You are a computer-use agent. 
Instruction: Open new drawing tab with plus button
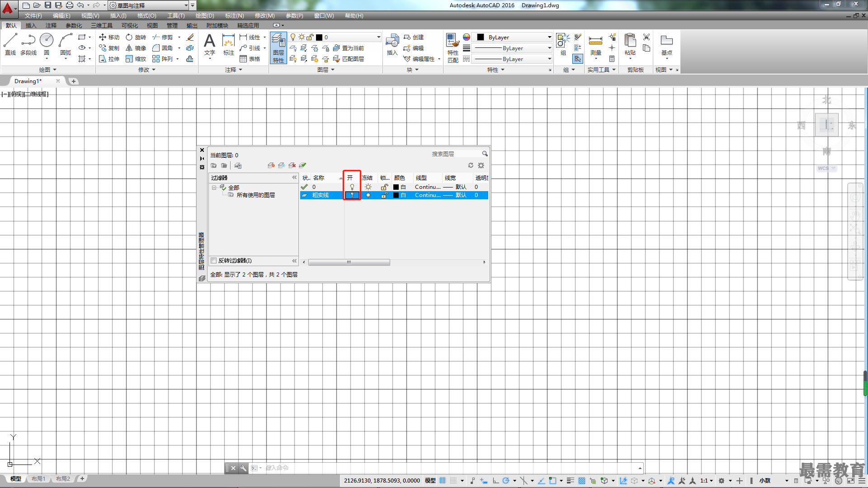point(74,81)
